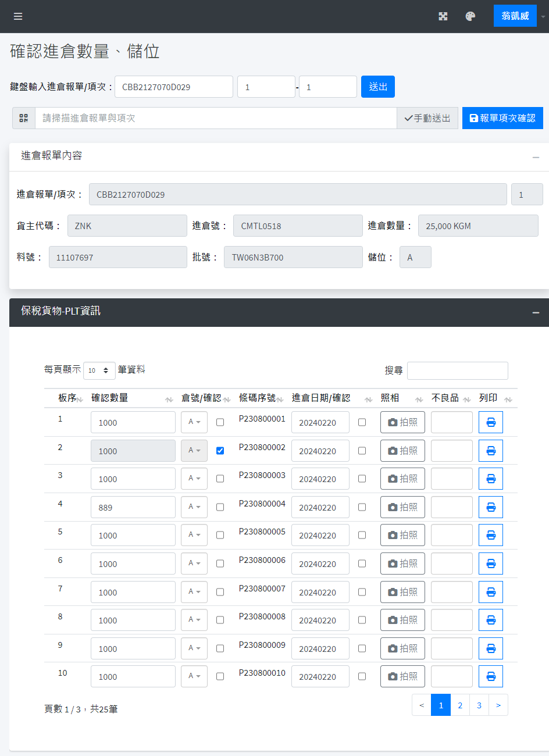The image size is (549, 756).
Task: Take photo for pallet P230800001
Action: 402,422
